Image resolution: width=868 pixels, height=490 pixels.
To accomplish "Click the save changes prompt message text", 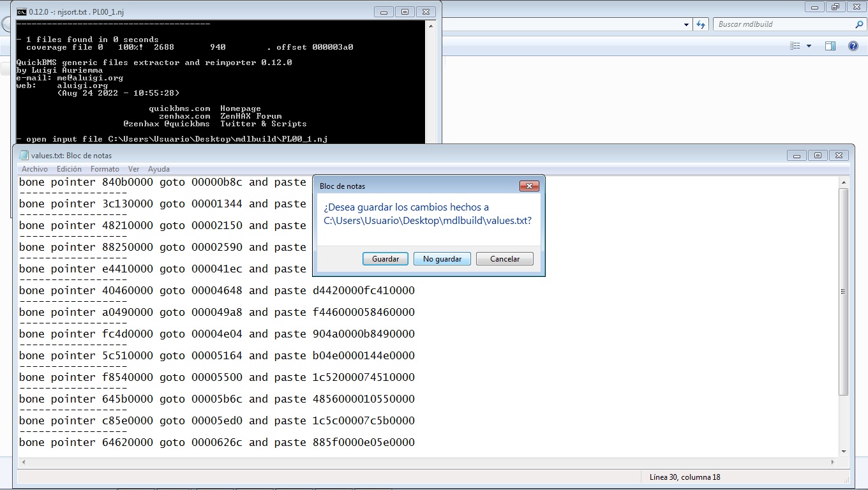I will [x=428, y=214].
